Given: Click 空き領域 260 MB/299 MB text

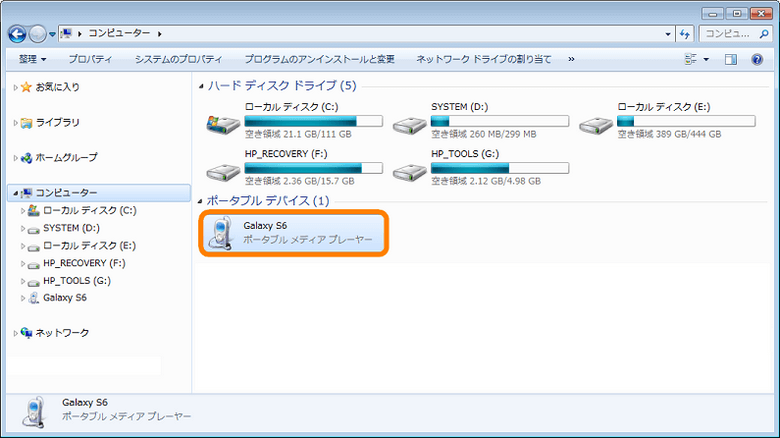Looking at the screenshot, I should [484, 134].
